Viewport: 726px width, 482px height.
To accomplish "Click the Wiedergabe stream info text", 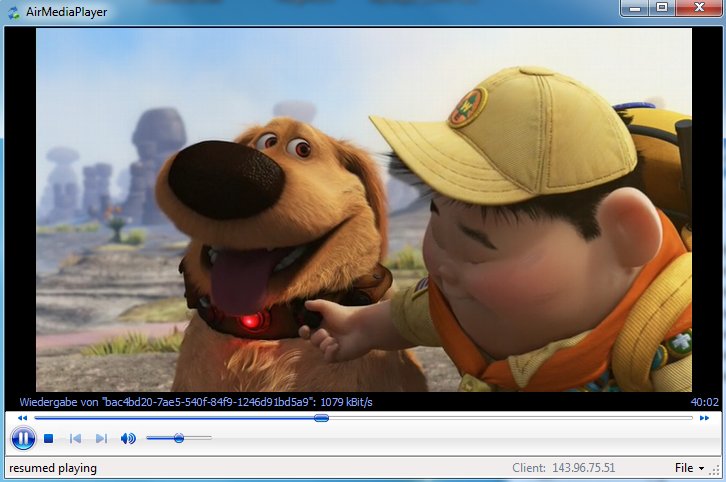I will (x=195, y=402).
